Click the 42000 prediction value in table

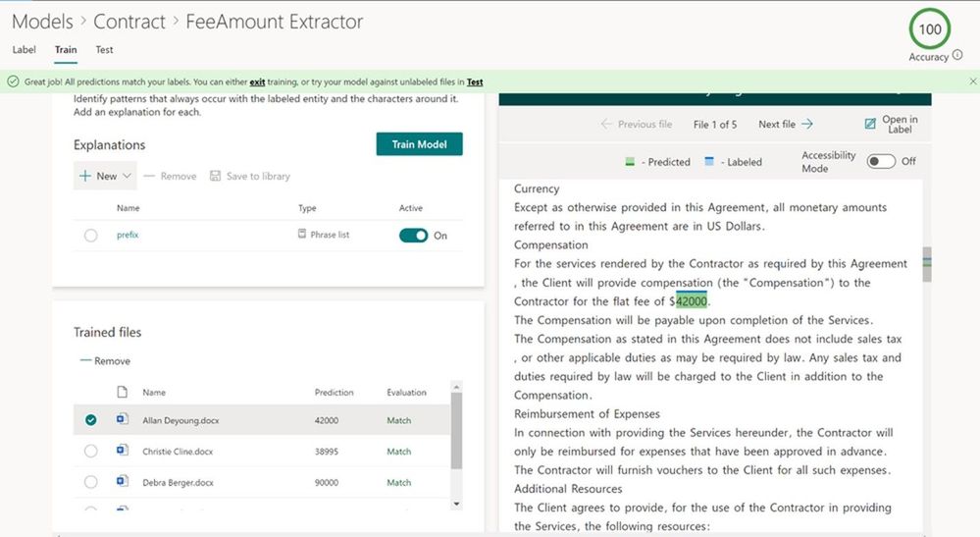click(x=327, y=420)
